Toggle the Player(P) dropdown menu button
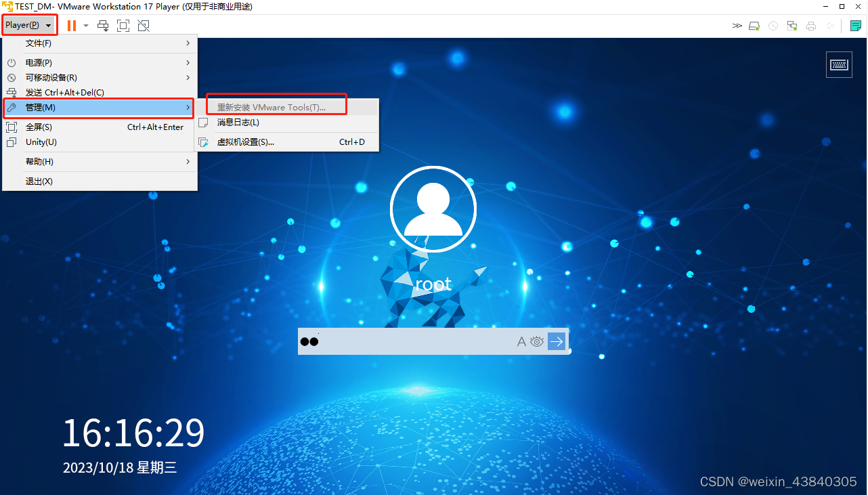Screen dimensions: 868x495 pyautogui.click(x=29, y=25)
